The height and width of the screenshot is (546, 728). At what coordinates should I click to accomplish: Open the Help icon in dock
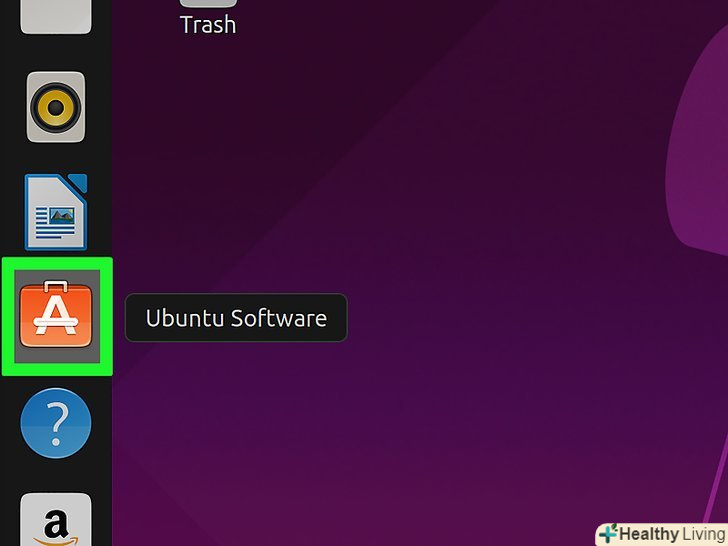[56, 423]
